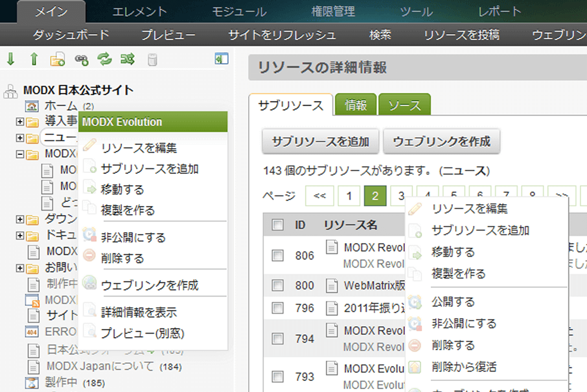Click the サブリソースを追加 button
587x392 pixels.
coord(320,141)
